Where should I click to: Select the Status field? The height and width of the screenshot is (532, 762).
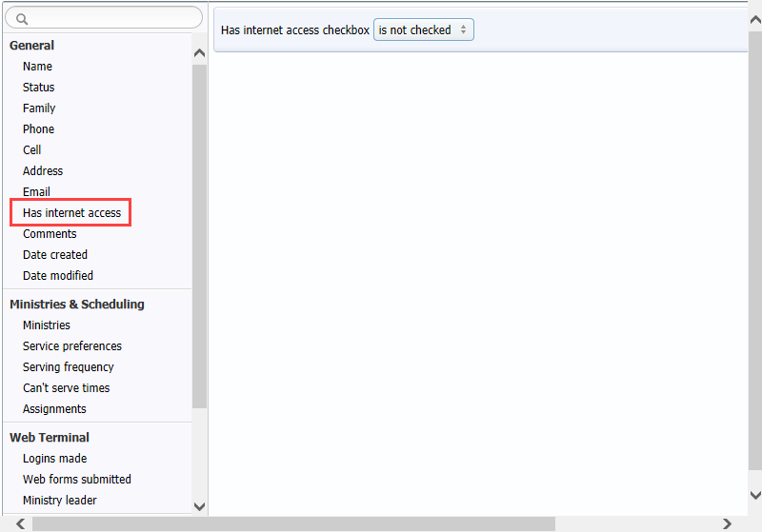(x=39, y=88)
